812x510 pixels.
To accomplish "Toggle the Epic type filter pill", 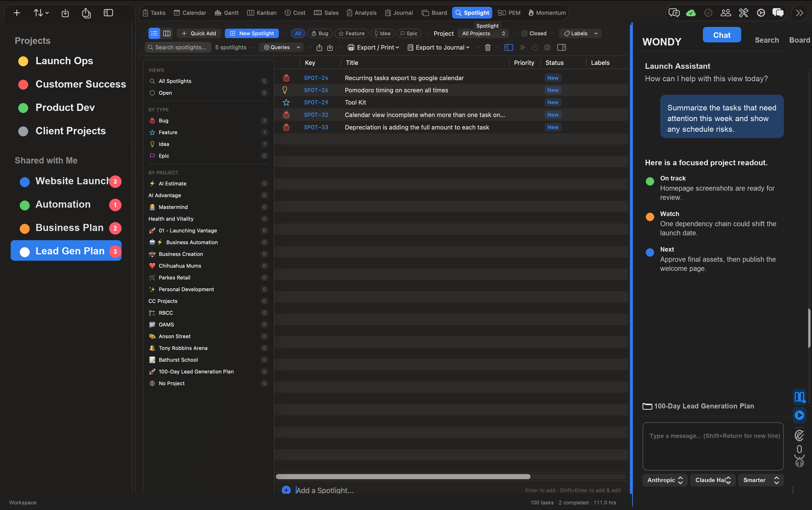I will (409, 34).
